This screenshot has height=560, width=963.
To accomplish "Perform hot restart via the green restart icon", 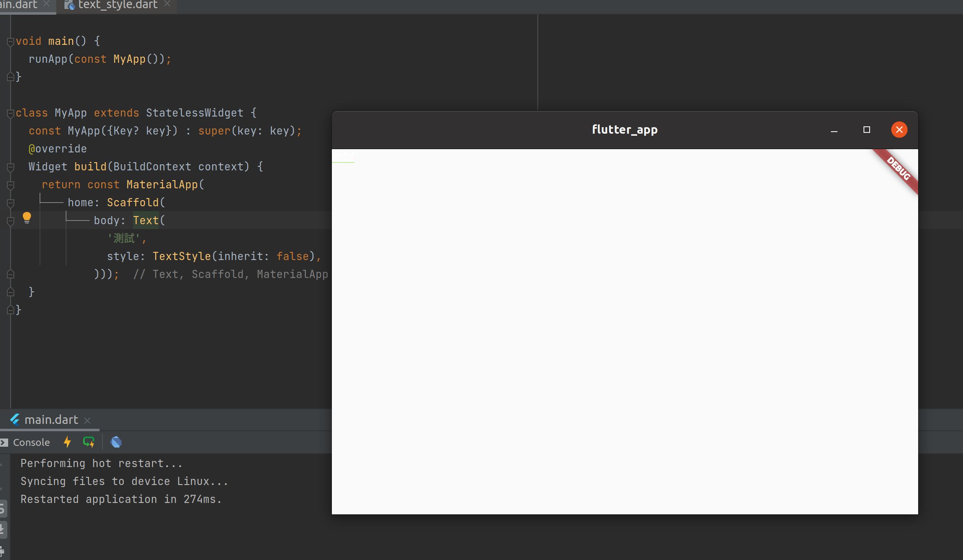I will tap(88, 442).
